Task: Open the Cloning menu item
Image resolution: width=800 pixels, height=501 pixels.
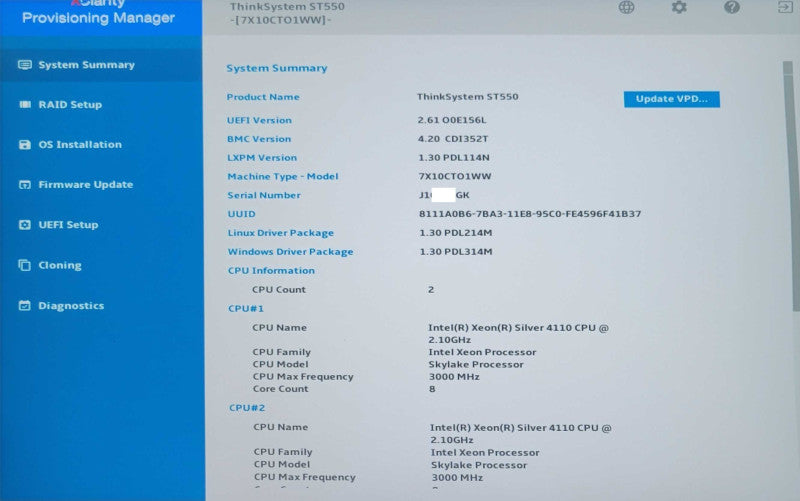Action: (x=60, y=265)
